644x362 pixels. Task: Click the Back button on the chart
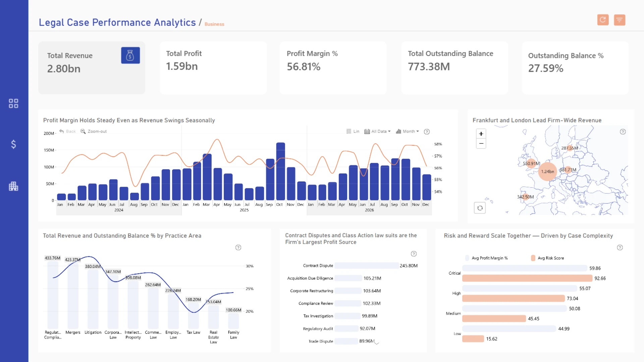67,131
